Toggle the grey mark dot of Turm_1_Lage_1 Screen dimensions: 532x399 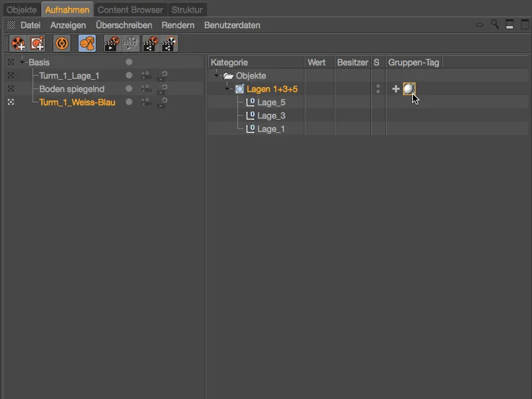129,75
